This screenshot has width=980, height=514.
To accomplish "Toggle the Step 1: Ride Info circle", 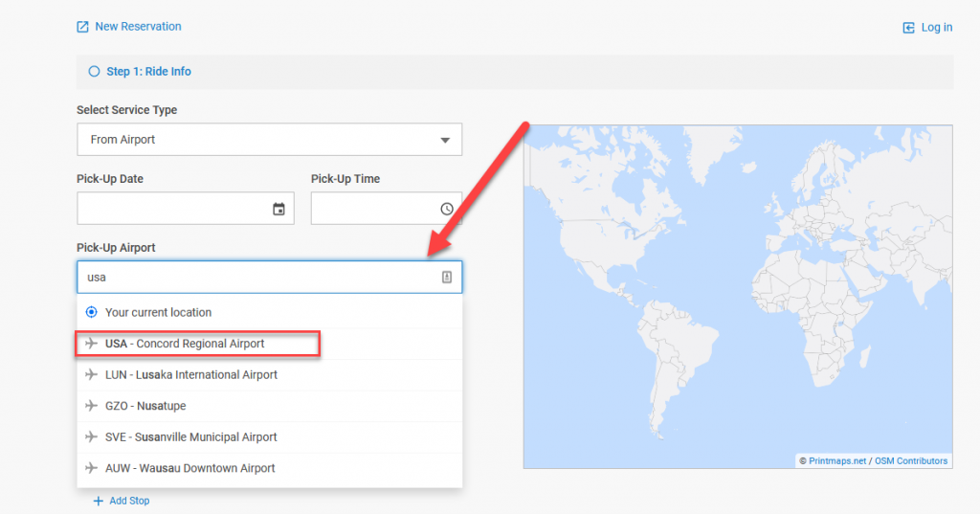I will pos(94,72).
